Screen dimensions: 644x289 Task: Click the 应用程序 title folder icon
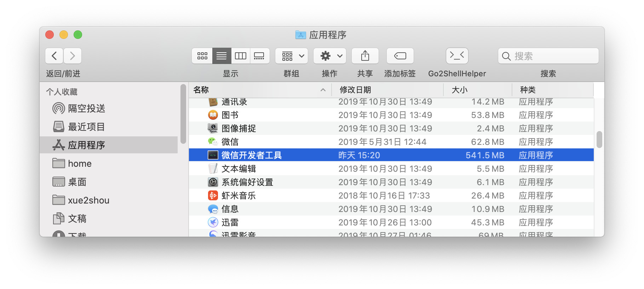pos(300,35)
